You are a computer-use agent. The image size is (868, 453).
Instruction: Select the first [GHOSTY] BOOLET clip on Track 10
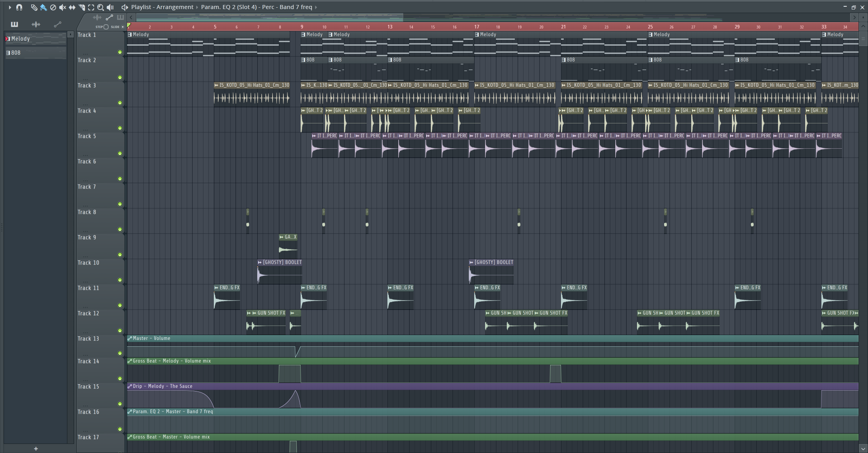[280, 272]
